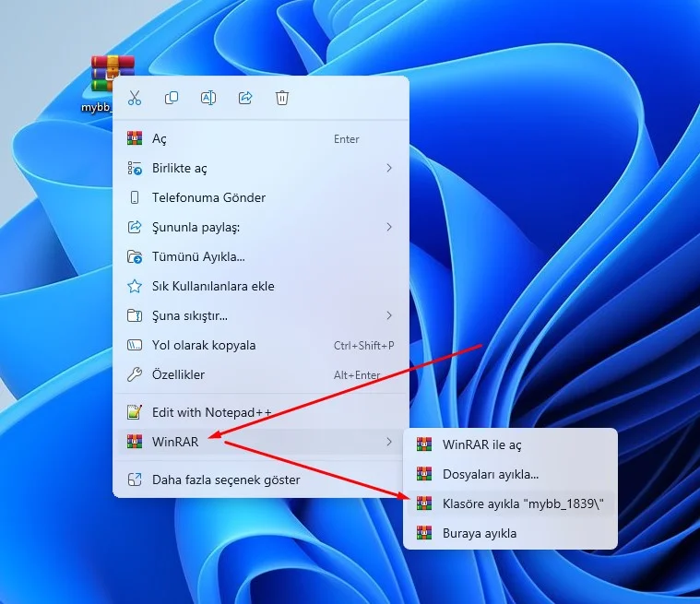Click icon beside Daha fazla seçenek göster
Image resolution: width=700 pixels, height=604 pixels.
tap(135, 480)
